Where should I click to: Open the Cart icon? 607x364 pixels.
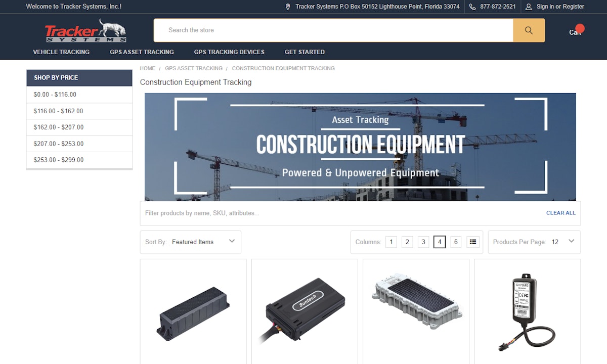[575, 32]
